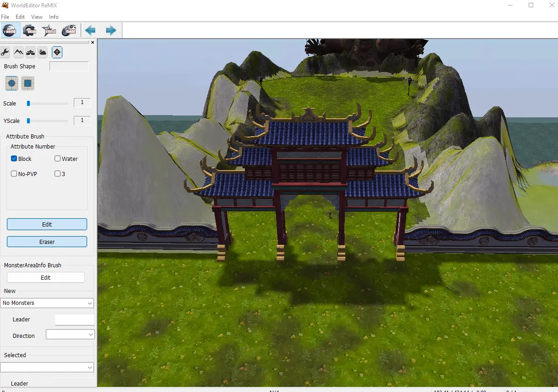Open the msm gear mode icon
This screenshot has height=392, width=558.
click(30, 30)
